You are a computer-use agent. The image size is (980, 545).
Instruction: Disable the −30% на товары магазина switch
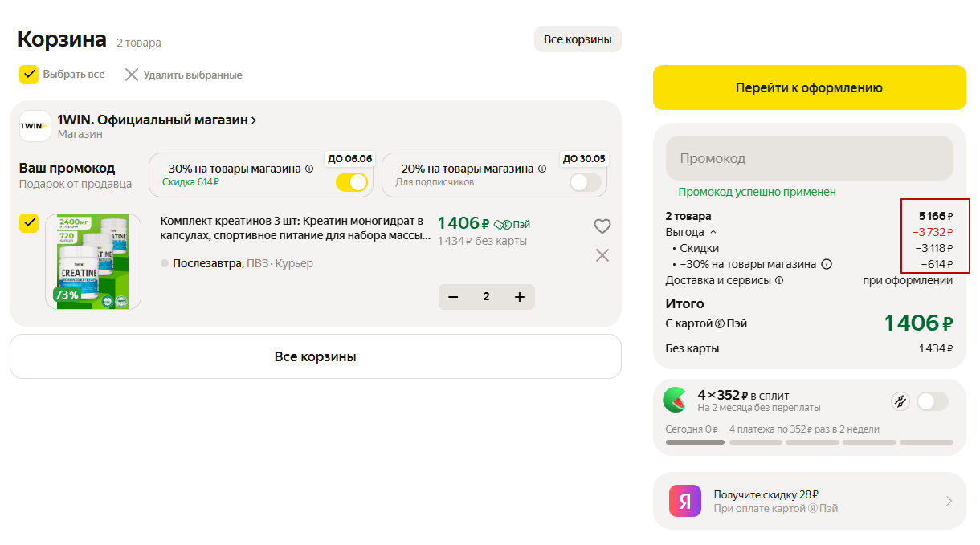[x=352, y=182]
